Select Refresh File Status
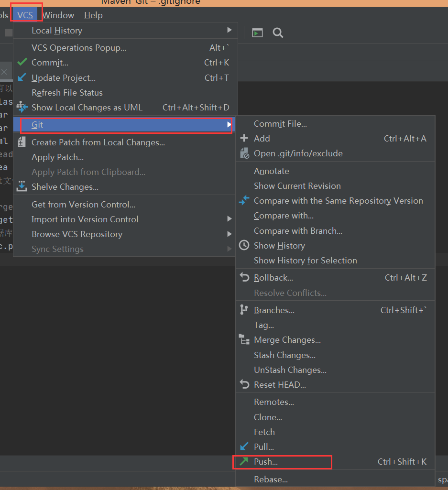Image resolution: width=448 pixels, height=490 pixels. tap(125, 92)
